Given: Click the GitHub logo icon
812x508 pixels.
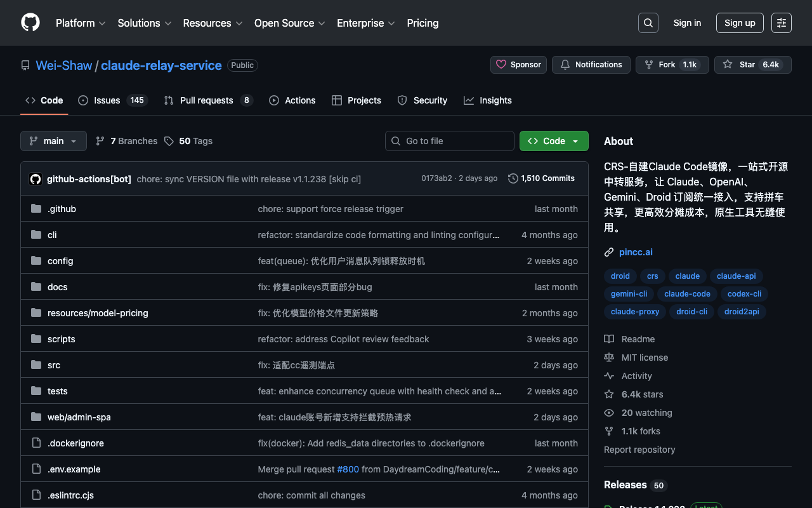Looking at the screenshot, I should (x=30, y=23).
